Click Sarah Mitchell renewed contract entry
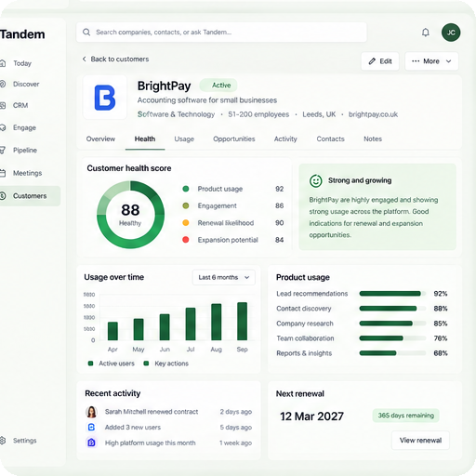476x476 pixels. click(168, 412)
